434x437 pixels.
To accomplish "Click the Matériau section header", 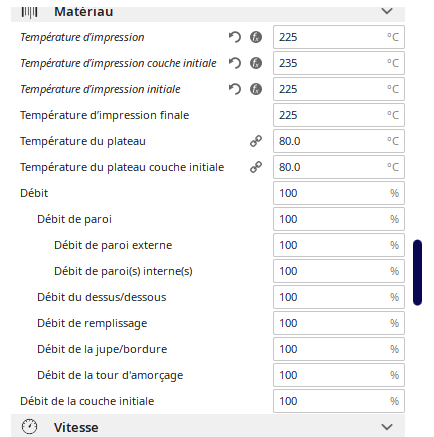I will point(208,13).
